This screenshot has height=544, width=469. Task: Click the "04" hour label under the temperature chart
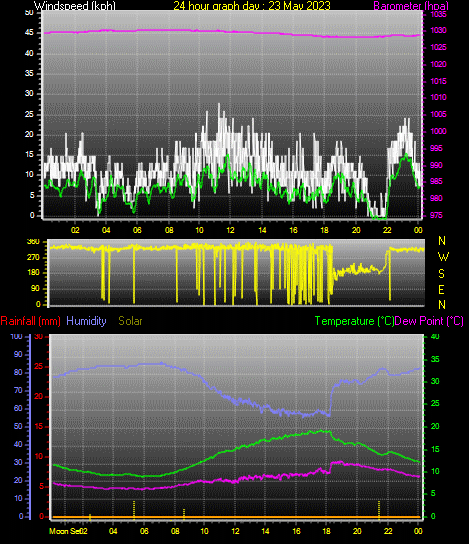pyautogui.click(x=113, y=531)
